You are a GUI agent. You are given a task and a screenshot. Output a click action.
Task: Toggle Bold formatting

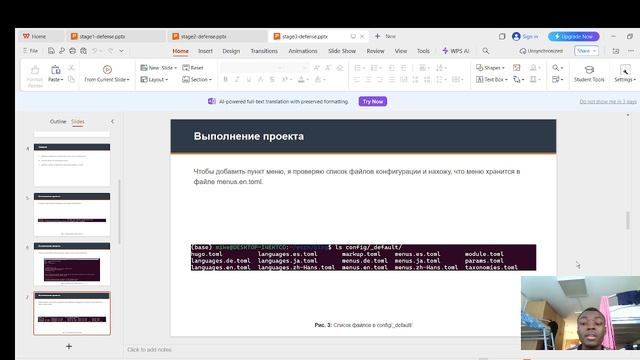pos(225,80)
